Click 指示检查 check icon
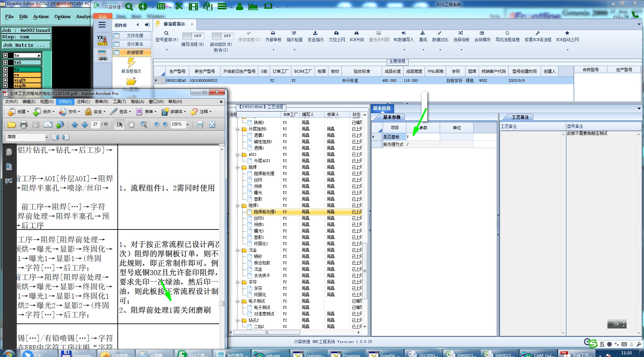The width and height of the screenshot is (644, 357). point(294,33)
